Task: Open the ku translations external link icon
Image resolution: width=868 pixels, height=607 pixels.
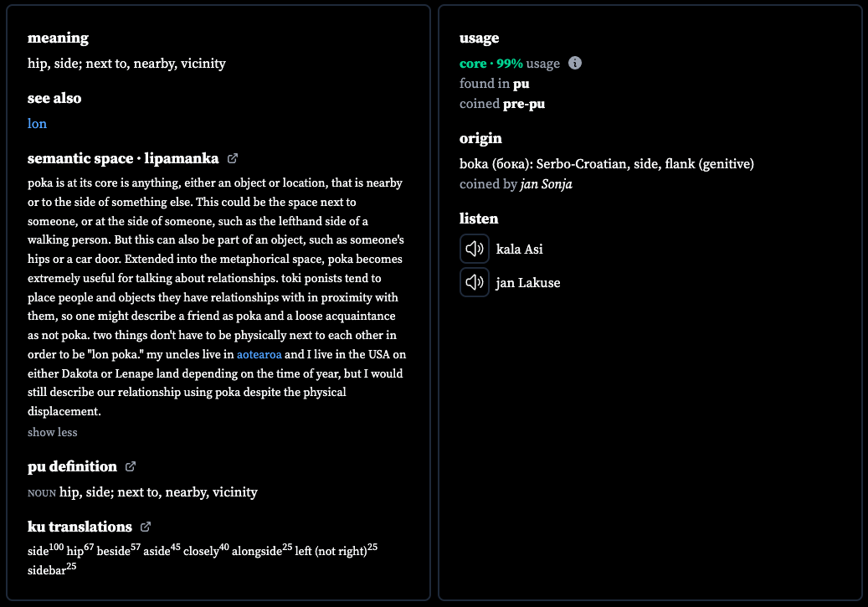Action: pos(146,527)
